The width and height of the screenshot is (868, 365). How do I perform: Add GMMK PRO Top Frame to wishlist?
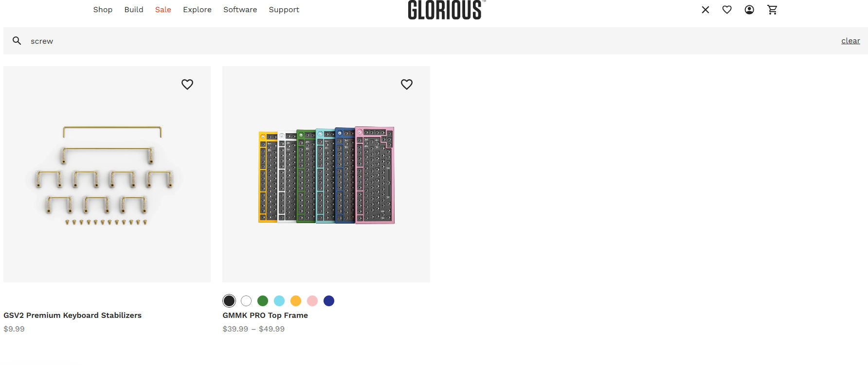click(x=407, y=85)
